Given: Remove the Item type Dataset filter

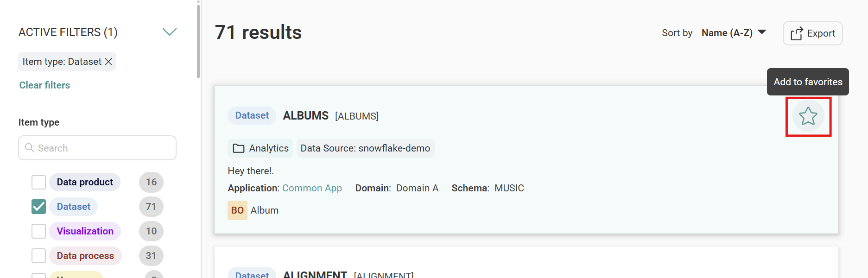Looking at the screenshot, I should click(x=108, y=62).
